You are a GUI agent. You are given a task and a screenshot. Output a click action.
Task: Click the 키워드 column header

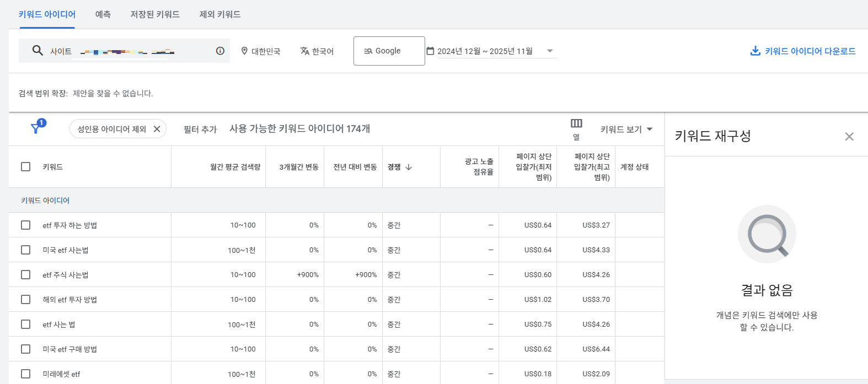coord(52,167)
